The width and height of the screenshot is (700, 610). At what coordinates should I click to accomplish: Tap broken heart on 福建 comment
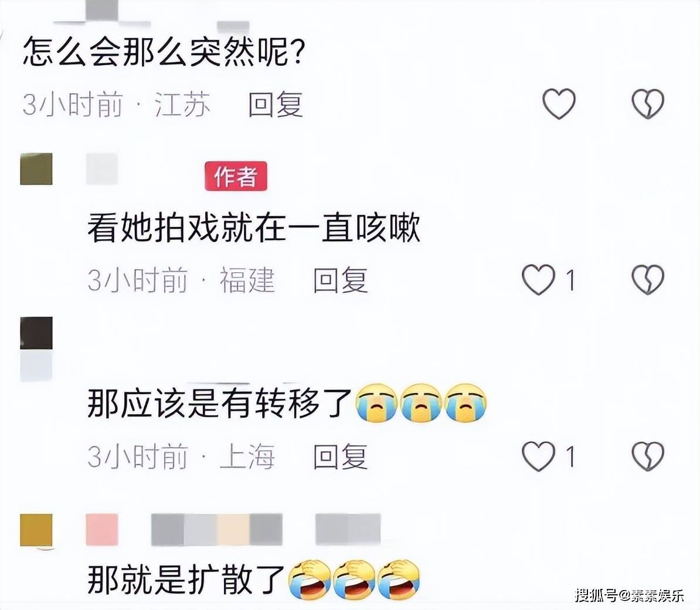coord(648,280)
